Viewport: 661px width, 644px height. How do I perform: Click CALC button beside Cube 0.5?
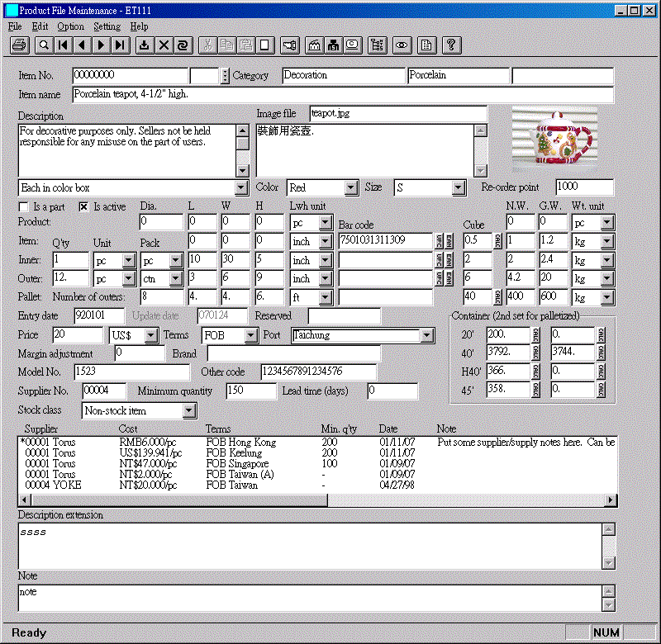(498, 241)
